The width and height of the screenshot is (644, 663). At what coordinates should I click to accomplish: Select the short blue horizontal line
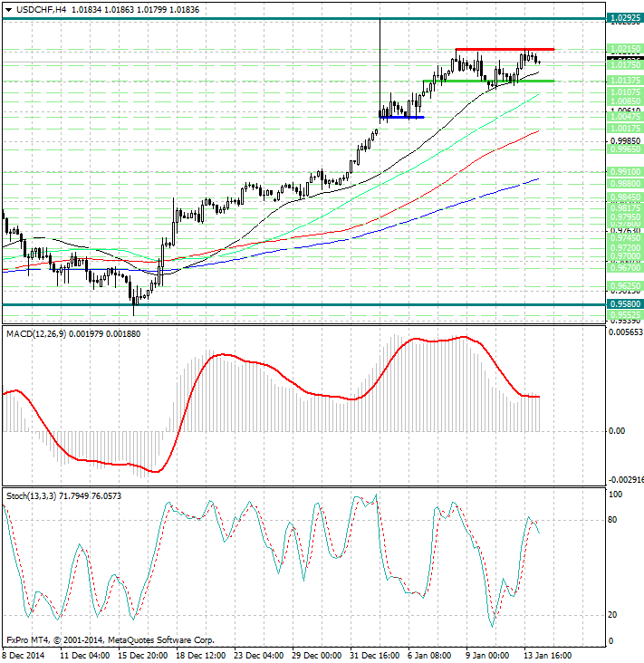tap(401, 117)
